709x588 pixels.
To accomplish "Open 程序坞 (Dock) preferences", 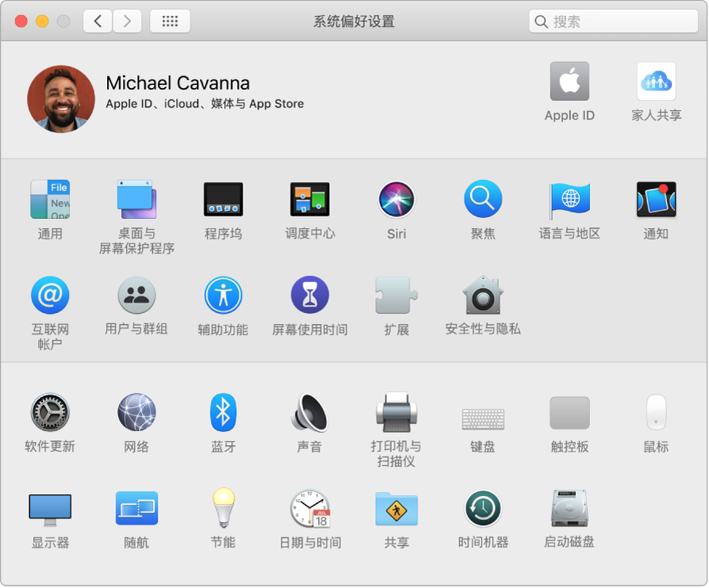I will click(x=223, y=199).
